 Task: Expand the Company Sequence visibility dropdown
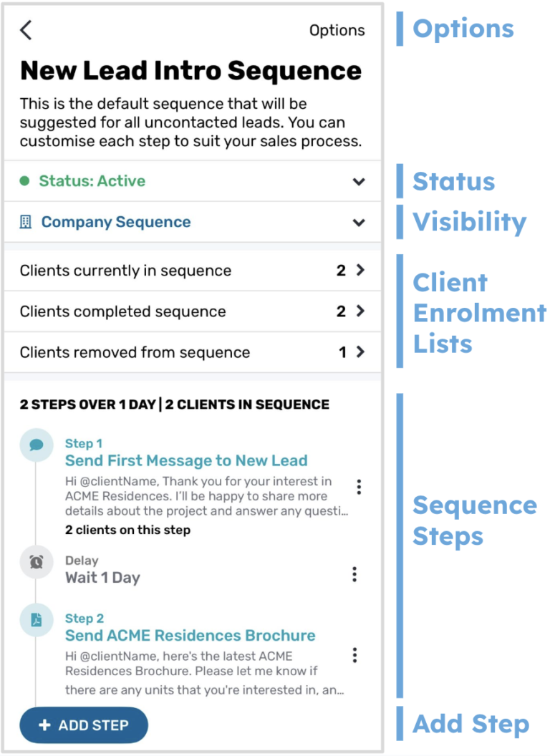(358, 222)
